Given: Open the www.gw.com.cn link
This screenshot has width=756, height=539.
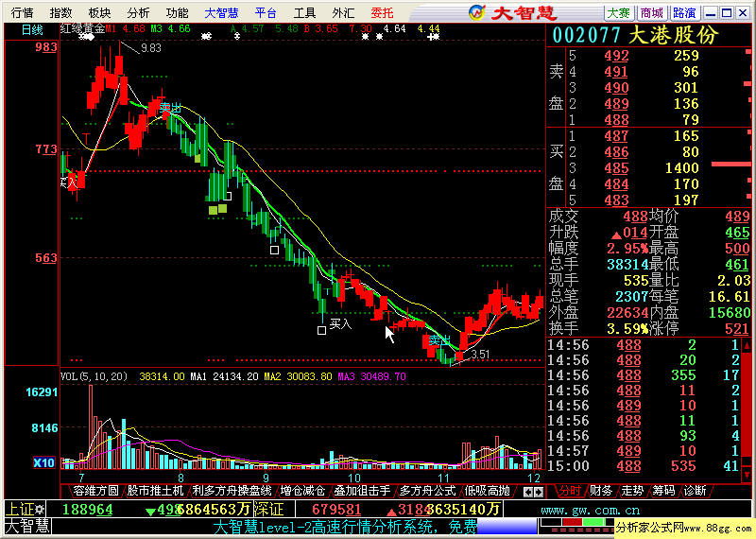Looking at the screenshot, I should (x=590, y=510).
